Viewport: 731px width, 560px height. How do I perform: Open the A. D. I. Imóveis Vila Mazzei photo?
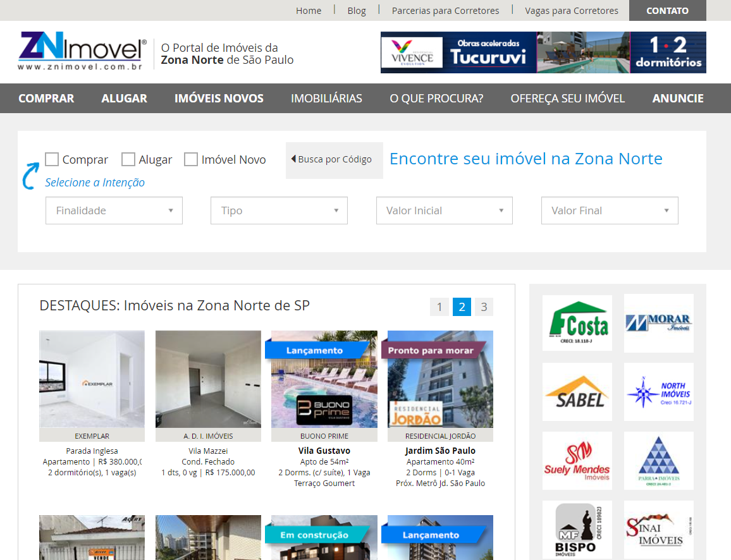pyautogui.click(x=209, y=379)
